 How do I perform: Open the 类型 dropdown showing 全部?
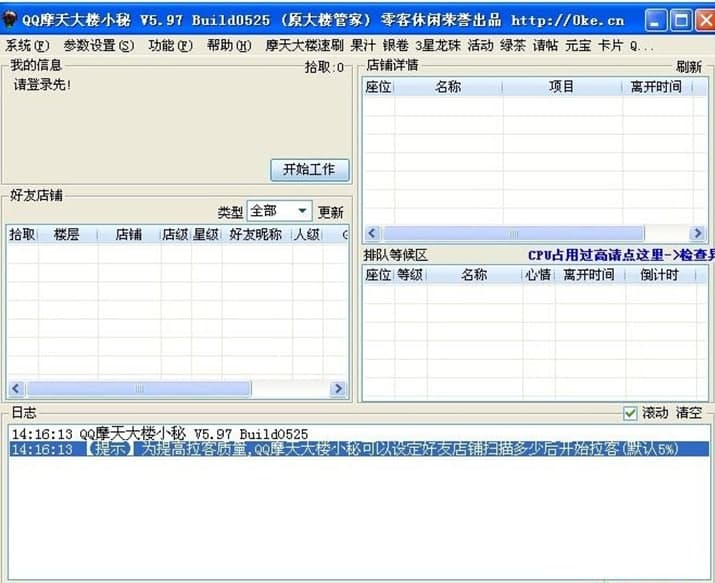tap(279, 211)
